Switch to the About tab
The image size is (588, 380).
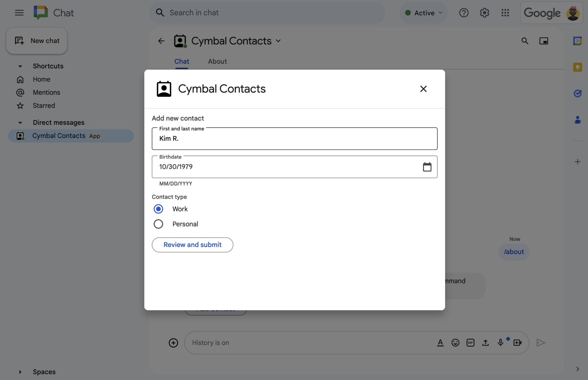tap(217, 61)
